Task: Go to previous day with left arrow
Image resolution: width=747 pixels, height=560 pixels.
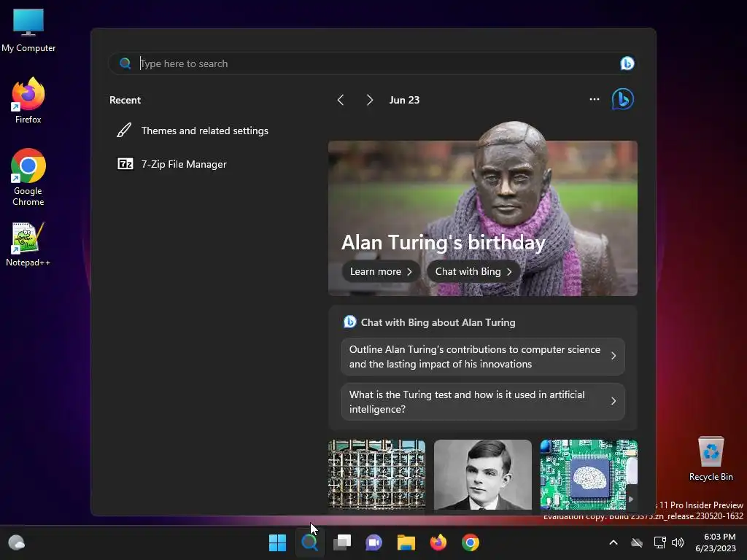Action: pyautogui.click(x=340, y=100)
